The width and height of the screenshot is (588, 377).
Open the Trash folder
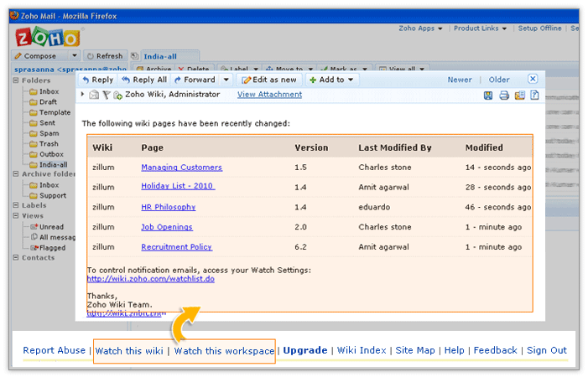pos(49,144)
